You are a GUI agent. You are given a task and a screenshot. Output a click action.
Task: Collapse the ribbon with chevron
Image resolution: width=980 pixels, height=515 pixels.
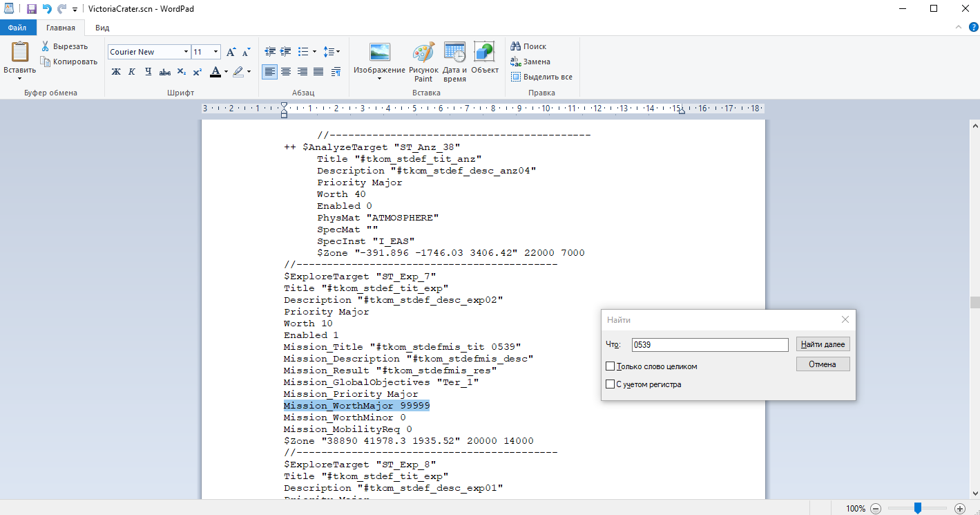(x=958, y=28)
